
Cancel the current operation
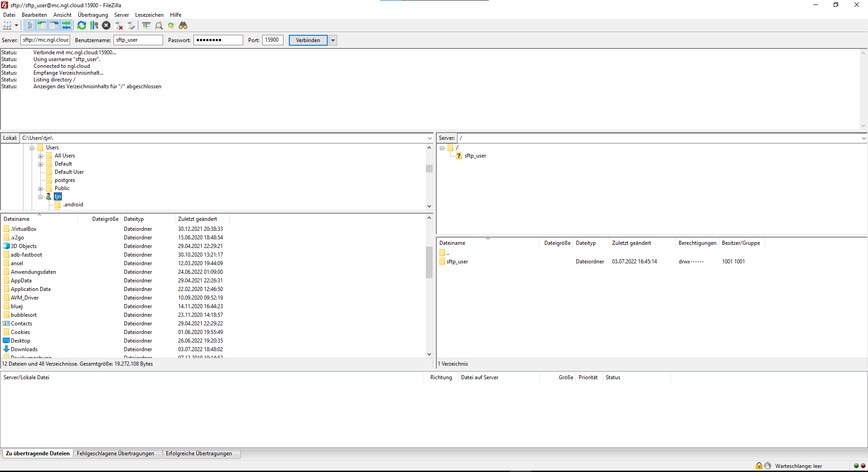(106, 26)
